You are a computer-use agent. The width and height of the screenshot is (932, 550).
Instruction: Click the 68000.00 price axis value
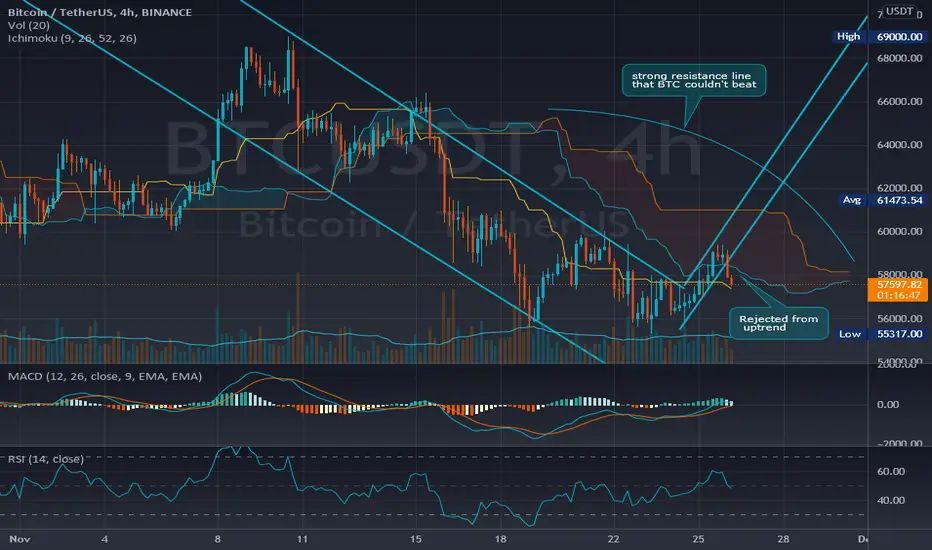click(x=899, y=58)
